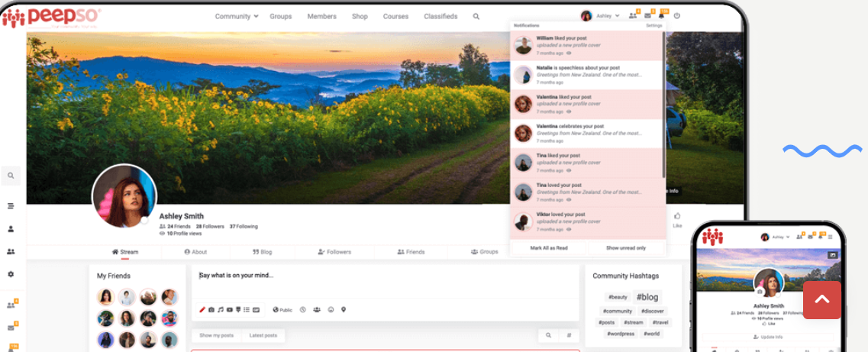Open friend requests icon in top bar
The height and width of the screenshot is (352, 868).
(x=633, y=16)
